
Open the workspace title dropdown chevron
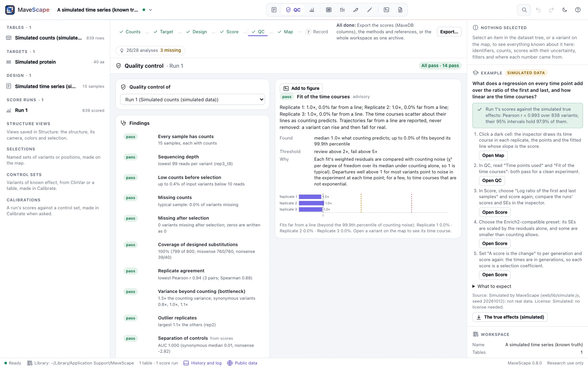[x=151, y=10]
